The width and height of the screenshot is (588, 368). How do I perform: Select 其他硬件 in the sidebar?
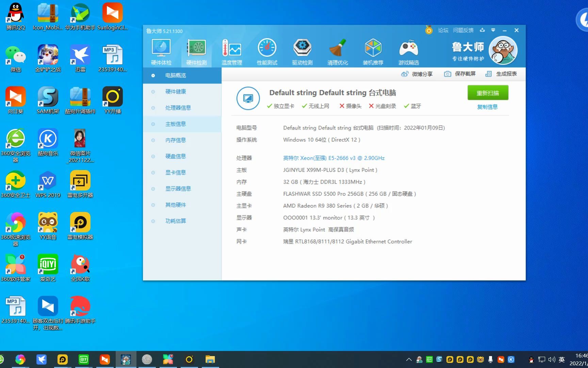(182, 205)
